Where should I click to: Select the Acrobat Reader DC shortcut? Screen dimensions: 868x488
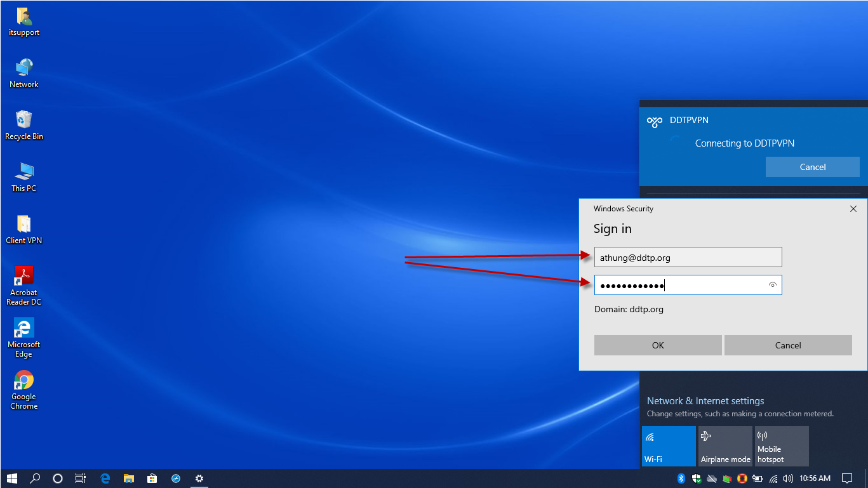pos(24,286)
